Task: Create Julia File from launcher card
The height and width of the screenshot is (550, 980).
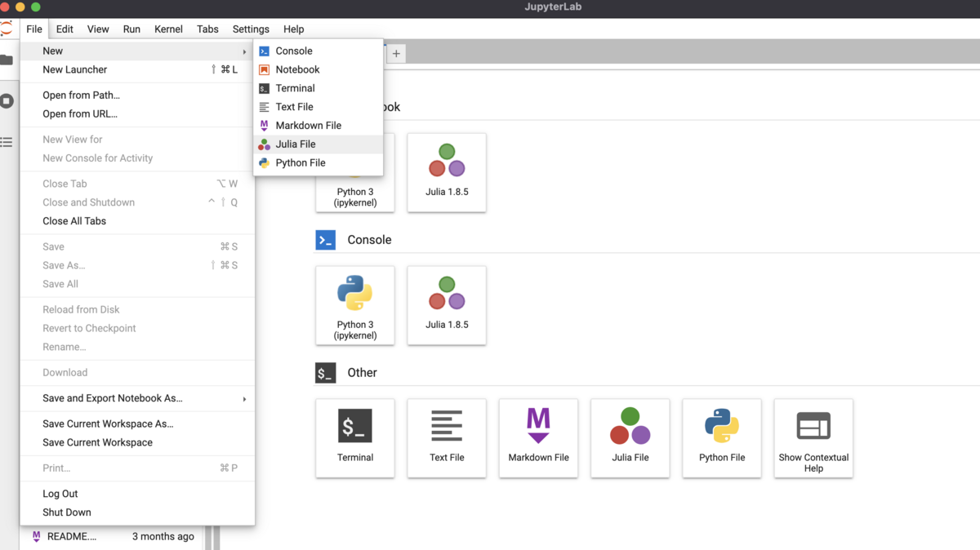Action: coord(630,438)
